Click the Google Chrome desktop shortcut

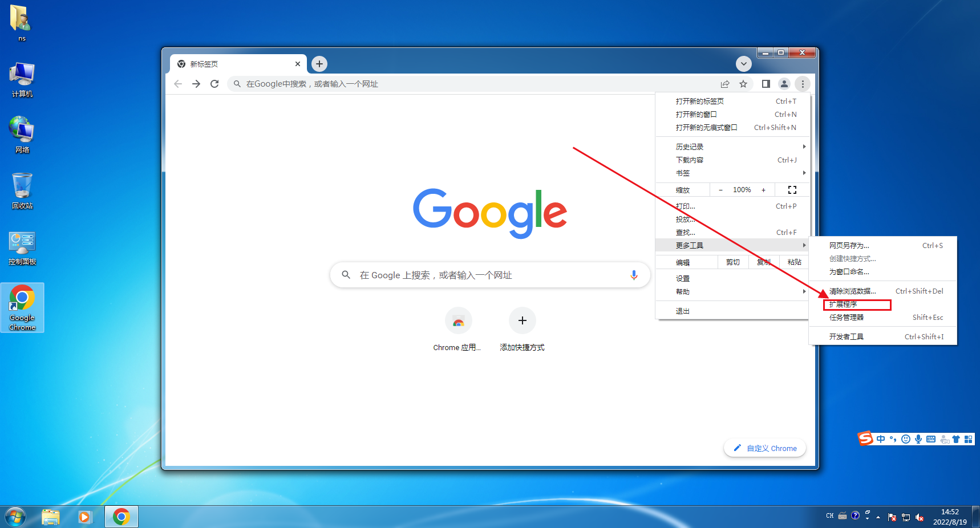pyautogui.click(x=22, y=307)
